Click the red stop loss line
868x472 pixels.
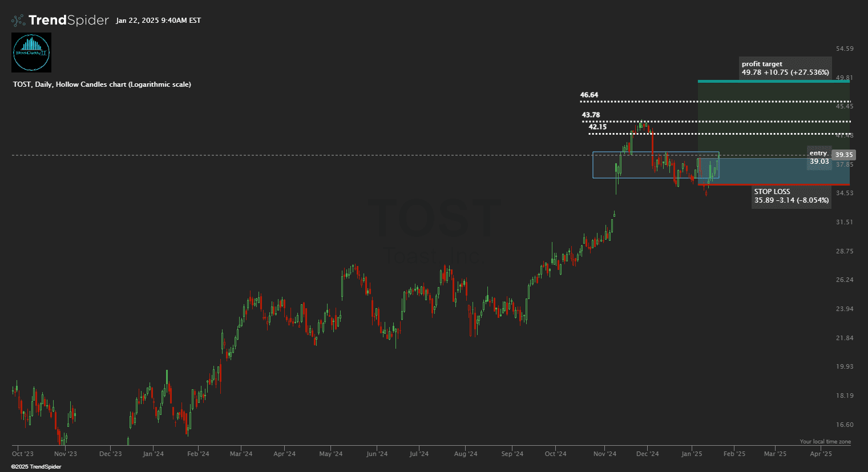pos(773,184)
